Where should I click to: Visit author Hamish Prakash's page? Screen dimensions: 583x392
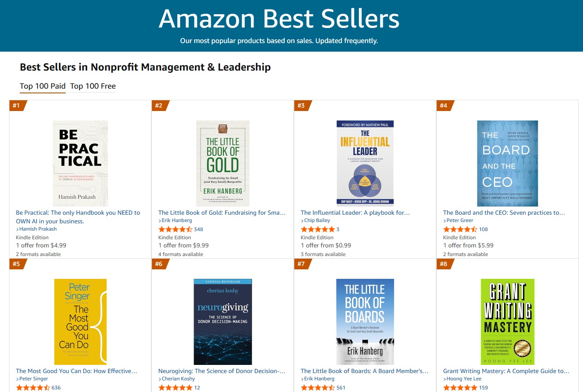click(39, 229)
